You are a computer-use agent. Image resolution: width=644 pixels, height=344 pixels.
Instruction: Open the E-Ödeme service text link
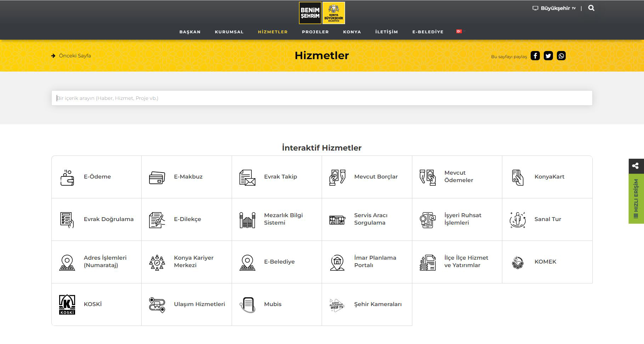point(97,177)
